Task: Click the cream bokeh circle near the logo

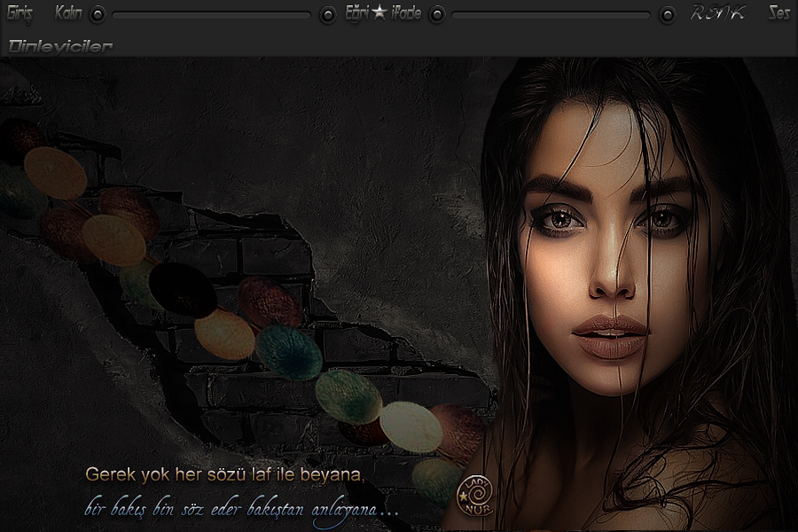Action: 411,426
